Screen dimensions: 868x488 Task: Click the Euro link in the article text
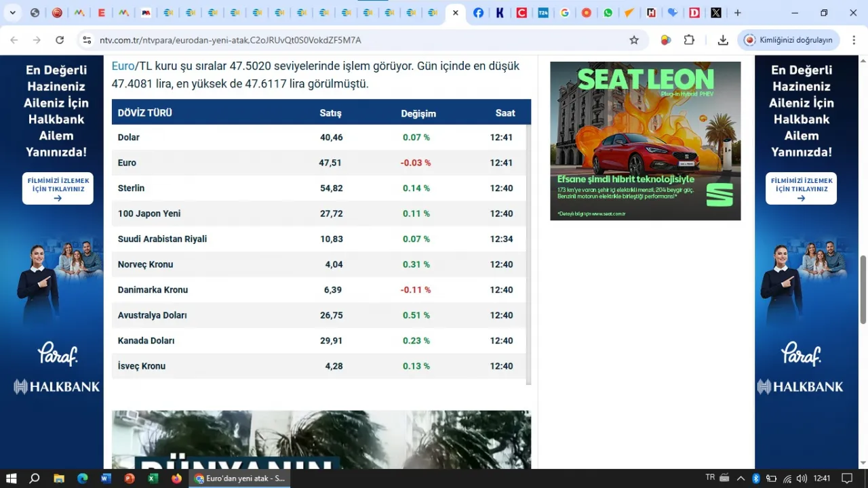[x=123, y=66]
